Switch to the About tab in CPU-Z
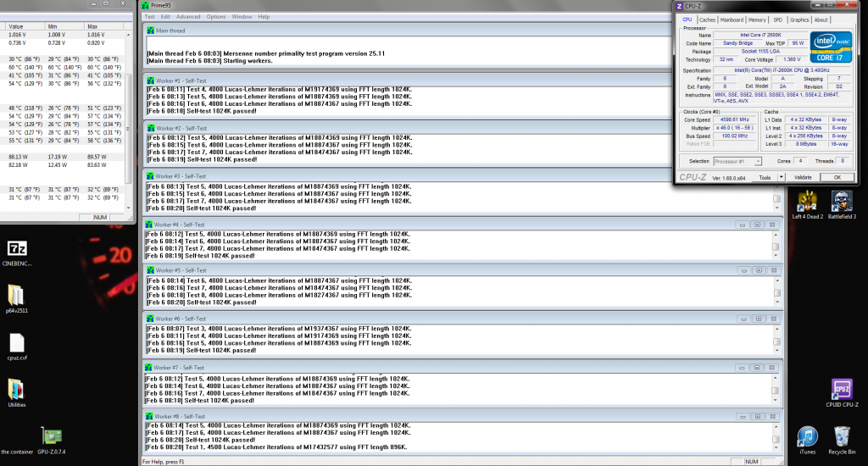This screenshot has height=466, width=868. pos(821,20)
